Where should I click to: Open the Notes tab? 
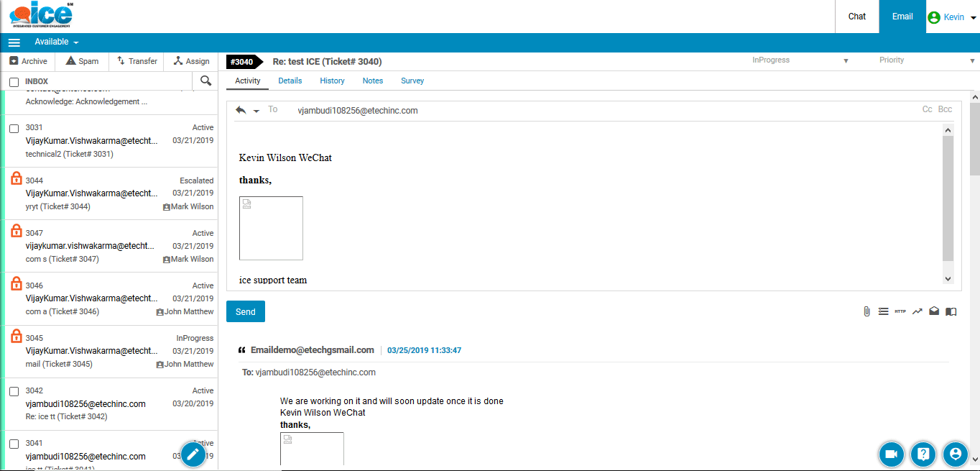(x=372, y=81)
